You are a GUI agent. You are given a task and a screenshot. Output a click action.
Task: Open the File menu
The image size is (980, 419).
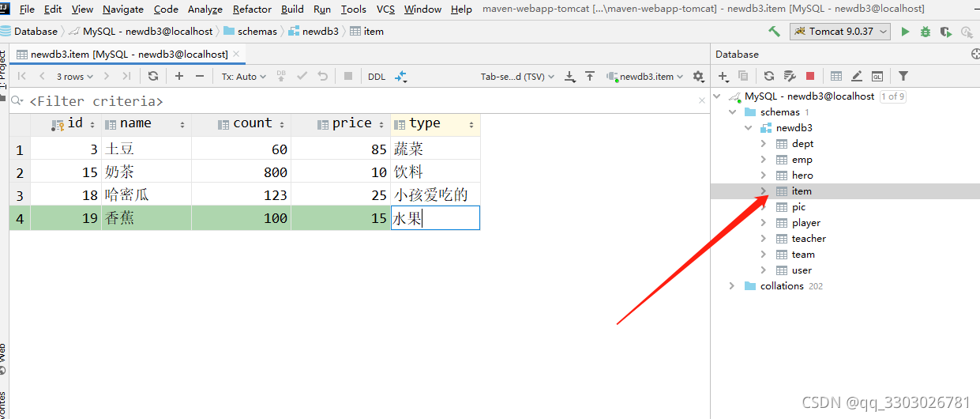click(27, 9)
